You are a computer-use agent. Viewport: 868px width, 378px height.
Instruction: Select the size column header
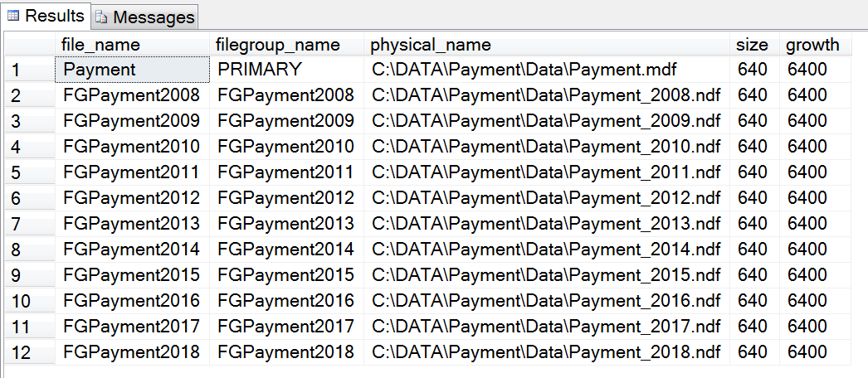point(753,45)
